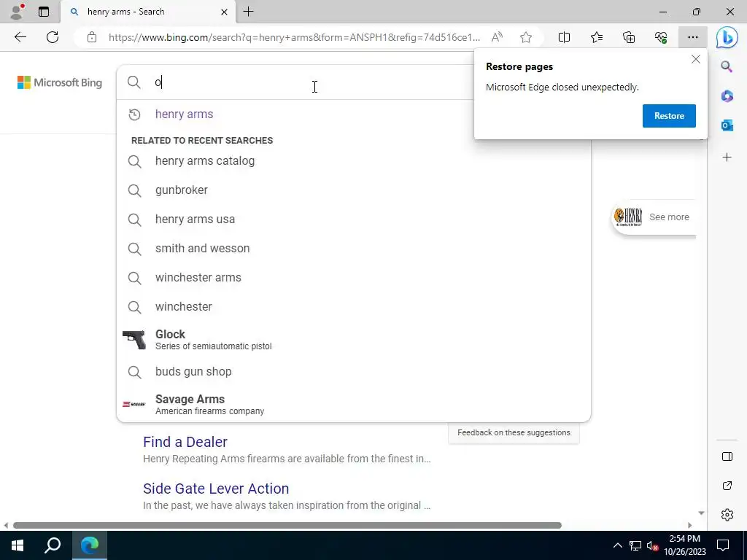This screenshot has height=560, width=747.
Task: Open link in new window sidebar icon
Action: pos(727,486)
